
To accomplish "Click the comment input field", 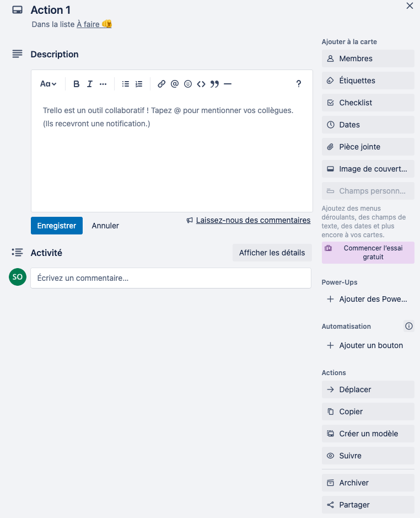I will tap(171, 278).
